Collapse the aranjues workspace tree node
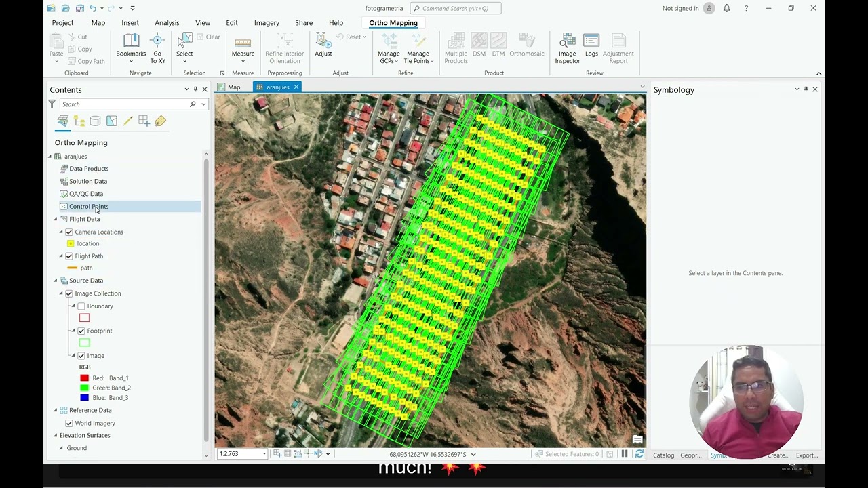This screenshot has height=488, width=868. 50,157
